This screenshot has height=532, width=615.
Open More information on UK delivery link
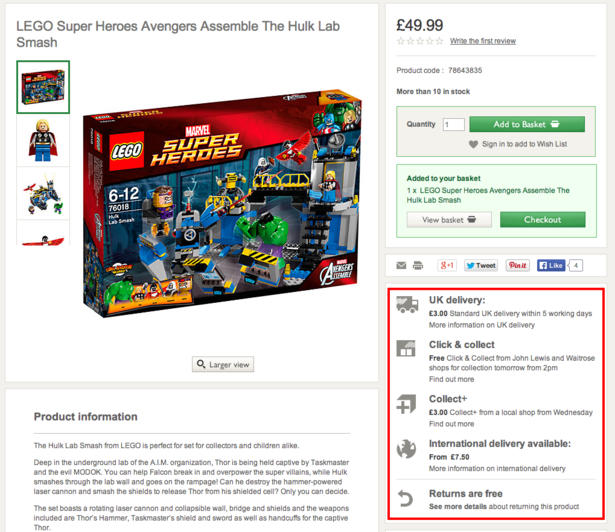[x=482, y=325]
